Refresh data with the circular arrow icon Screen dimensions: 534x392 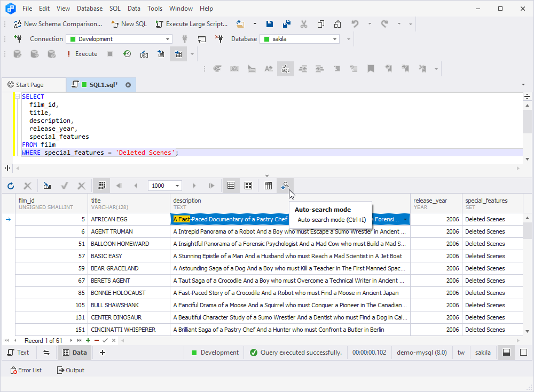[11, 186]
